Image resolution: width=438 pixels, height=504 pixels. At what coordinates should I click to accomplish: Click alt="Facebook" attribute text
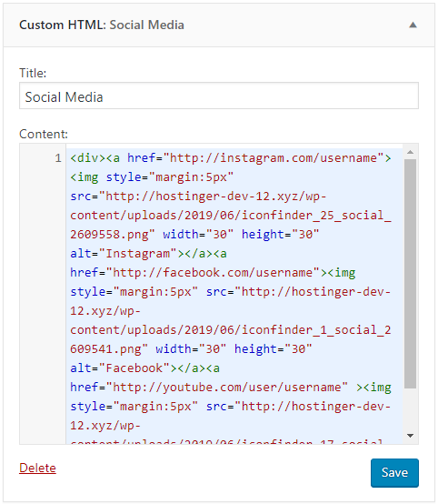[120, 368]
